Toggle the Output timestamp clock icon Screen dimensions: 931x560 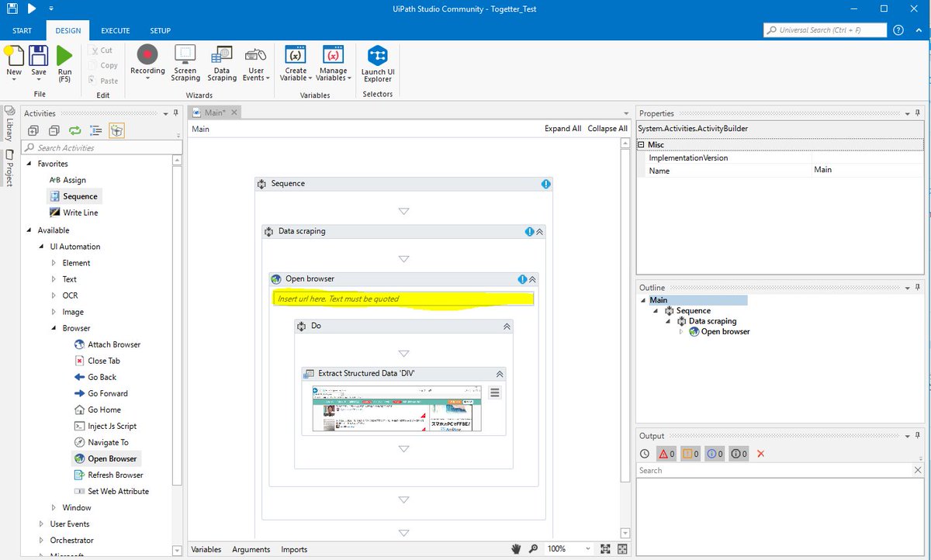[645, 454]
